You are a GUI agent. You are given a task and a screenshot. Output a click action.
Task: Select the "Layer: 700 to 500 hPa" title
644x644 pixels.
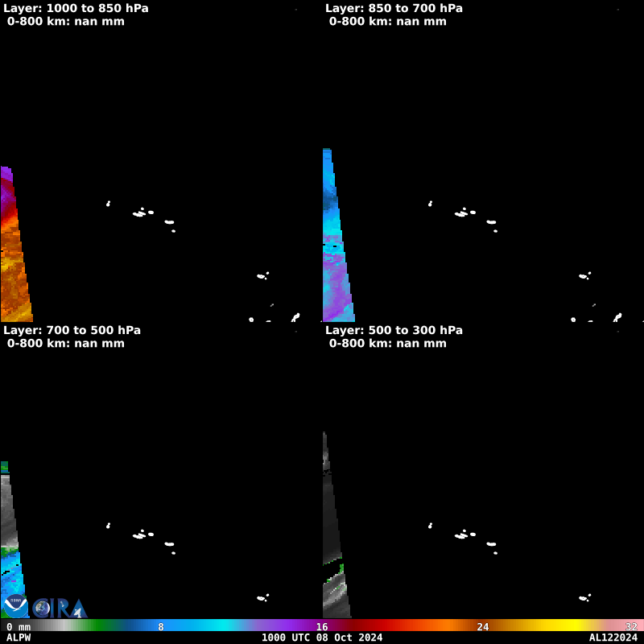[72, 330]
